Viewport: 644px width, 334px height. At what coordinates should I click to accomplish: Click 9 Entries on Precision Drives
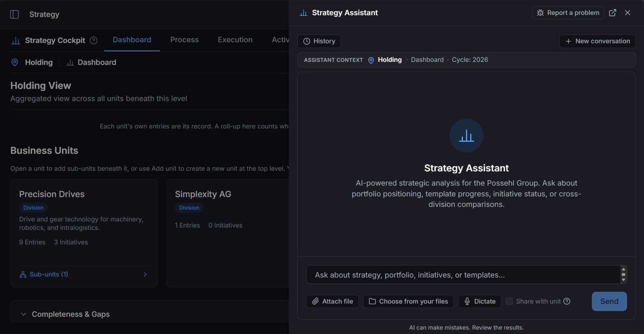tap(32, 242)
